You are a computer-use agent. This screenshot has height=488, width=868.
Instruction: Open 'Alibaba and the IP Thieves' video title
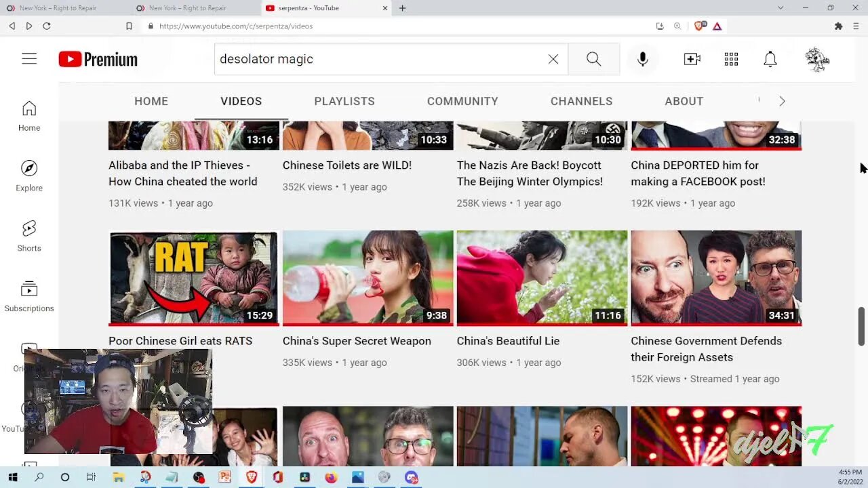pyautogui.click(x=182, y=174)
